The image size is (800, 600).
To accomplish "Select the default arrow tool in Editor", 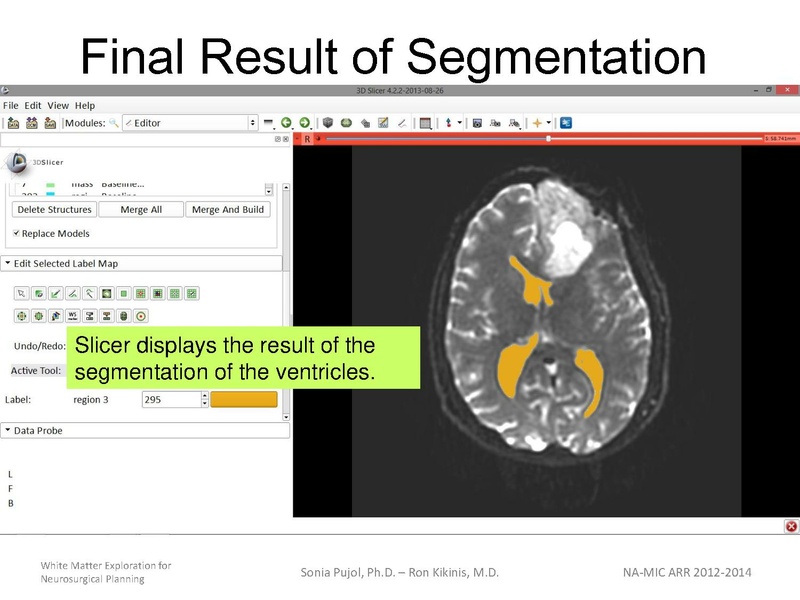I will coord(19,293).
